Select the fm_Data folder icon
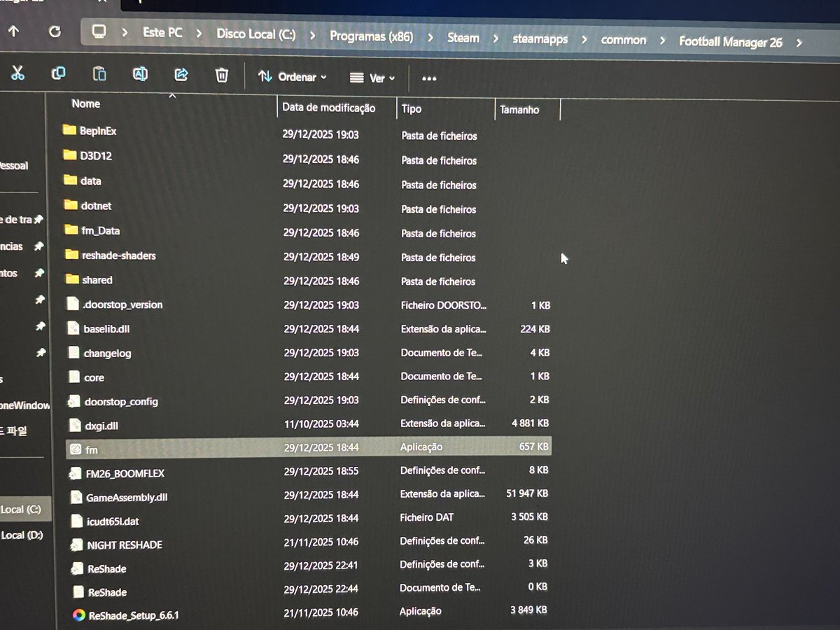 (71, 230)
